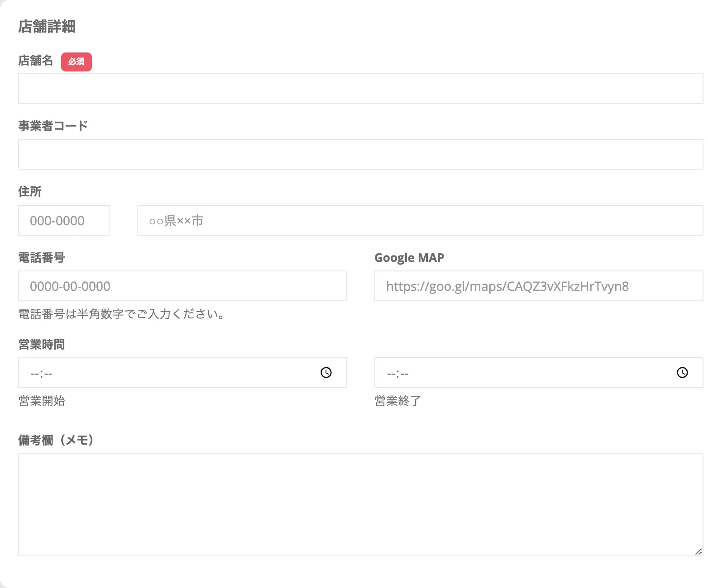
Task: Select the postal code field showing 000-0000
Action: click(x=64, y=220)
